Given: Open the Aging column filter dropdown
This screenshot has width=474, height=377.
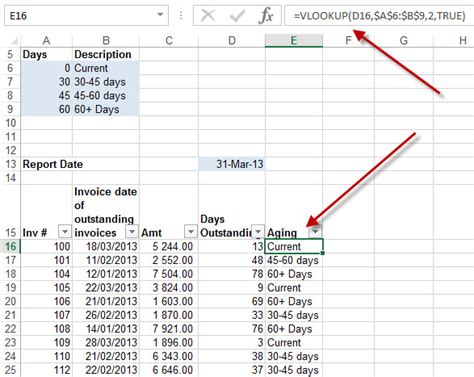Looking at the screenshot, I should point(315,231).
